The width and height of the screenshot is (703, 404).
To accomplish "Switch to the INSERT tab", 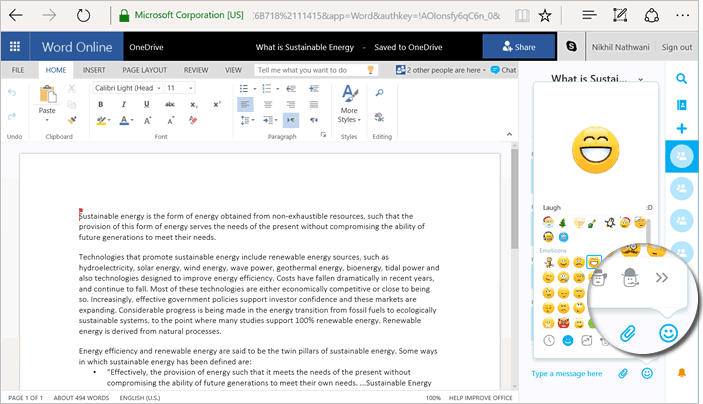I will [x=94, y=70].
